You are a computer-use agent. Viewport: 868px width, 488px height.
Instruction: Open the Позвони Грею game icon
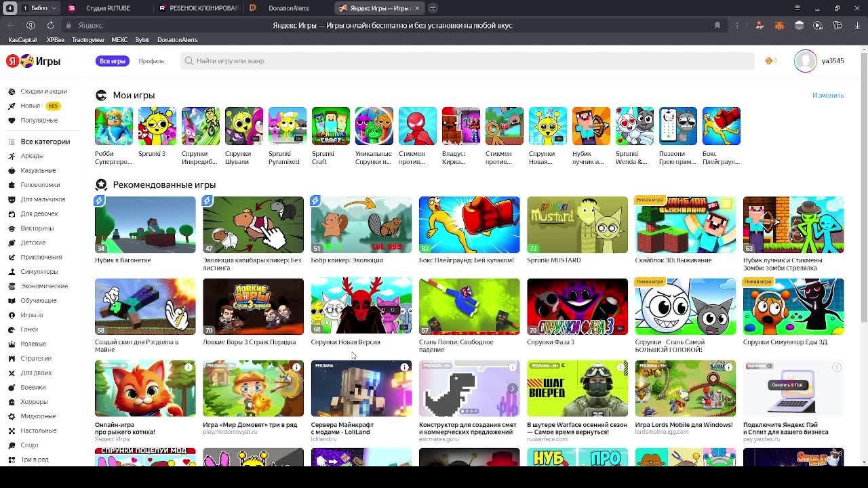click(x=677, y=126)
